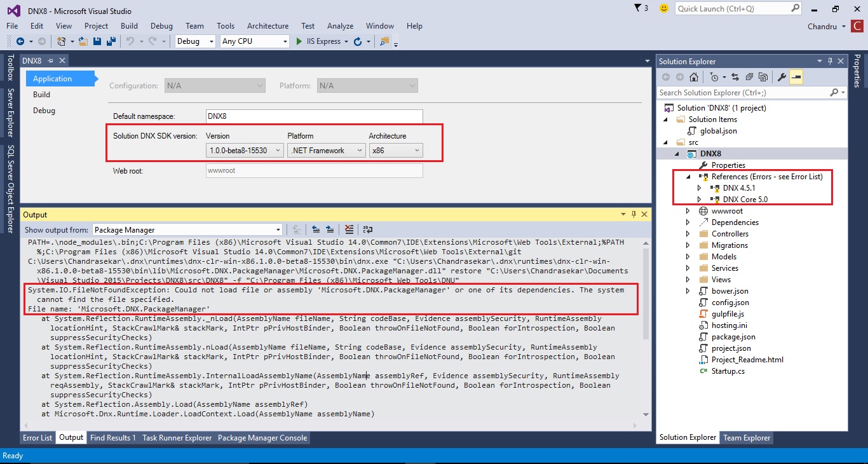Click the Default namespace input field
The image size is (868, 464).
click(x=315, y=116)
